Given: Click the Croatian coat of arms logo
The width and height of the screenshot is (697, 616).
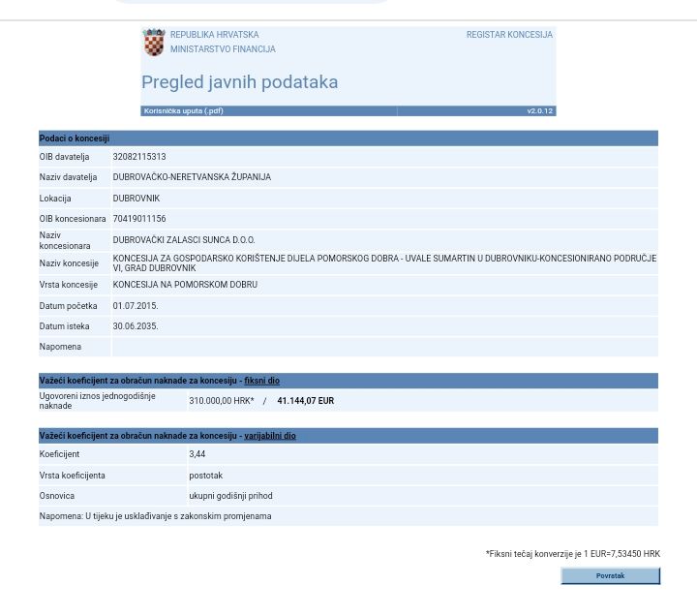Looking at the screenshot, I should [154, 42].
